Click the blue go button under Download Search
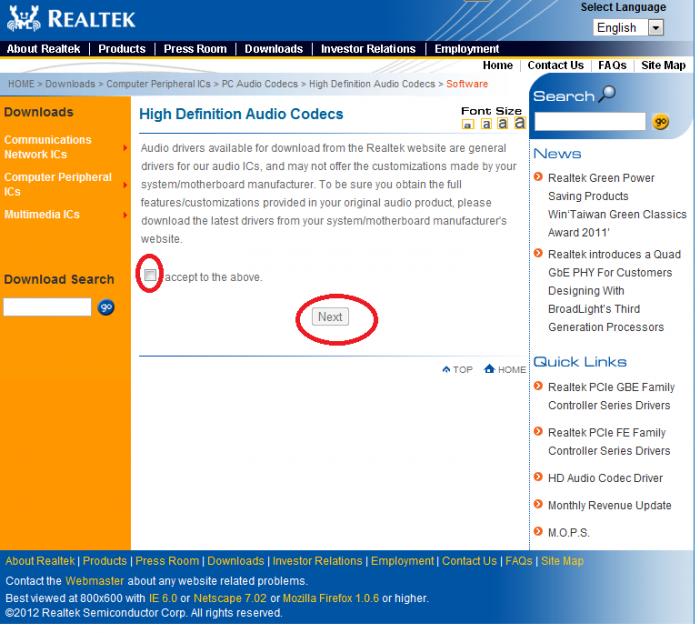Image resolution: width=700 pixels, height=633 pixels. pos(106,307)
